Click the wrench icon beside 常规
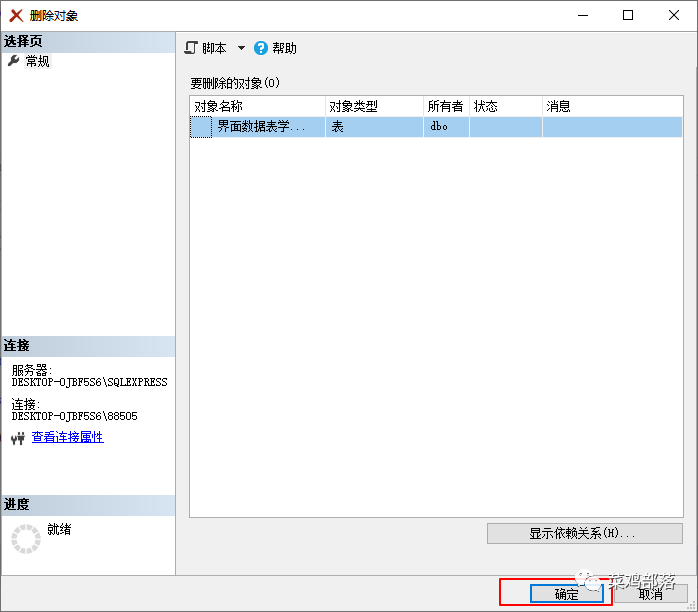 point(13,61)
